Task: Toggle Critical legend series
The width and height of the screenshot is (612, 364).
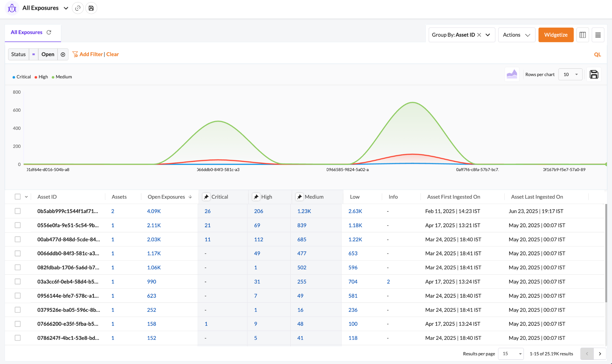Action: (22, 77)
